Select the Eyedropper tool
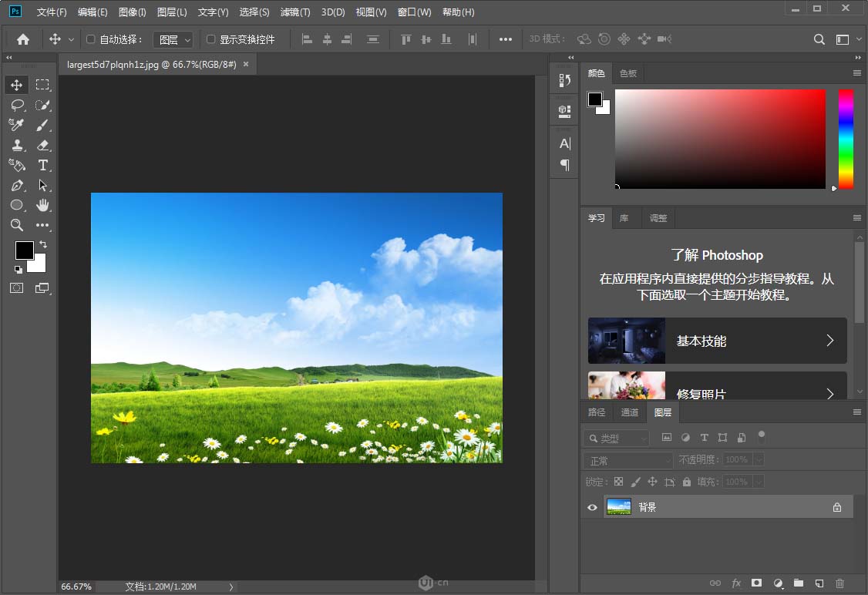Image resolution: width=868 pixels, height=595 pixels. [x=17, y=125]
